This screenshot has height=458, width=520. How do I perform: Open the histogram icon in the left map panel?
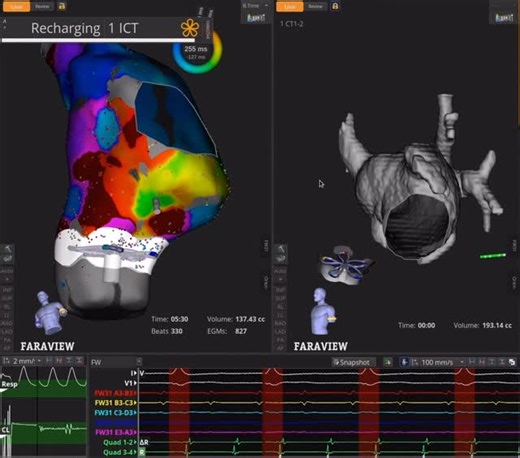[x=256, y=17]
